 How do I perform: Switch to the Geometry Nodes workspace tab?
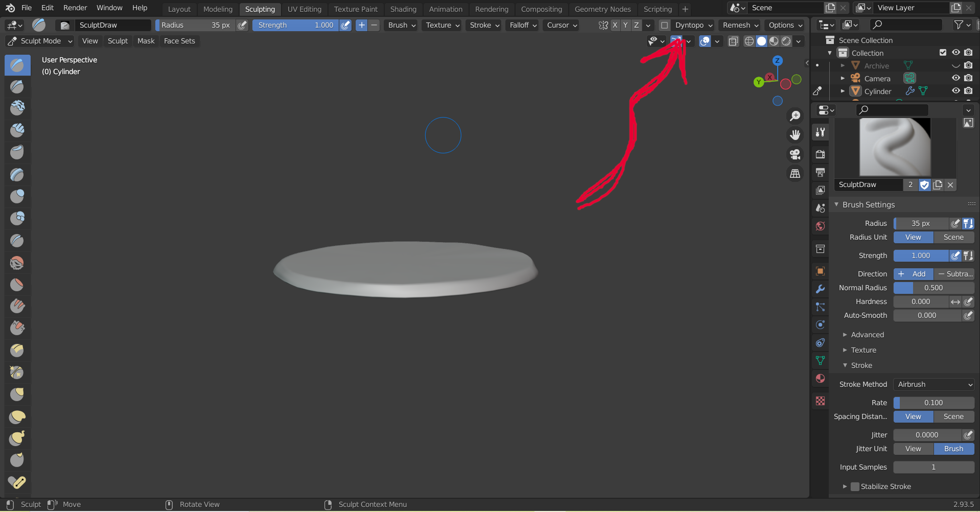click(602, 9)
